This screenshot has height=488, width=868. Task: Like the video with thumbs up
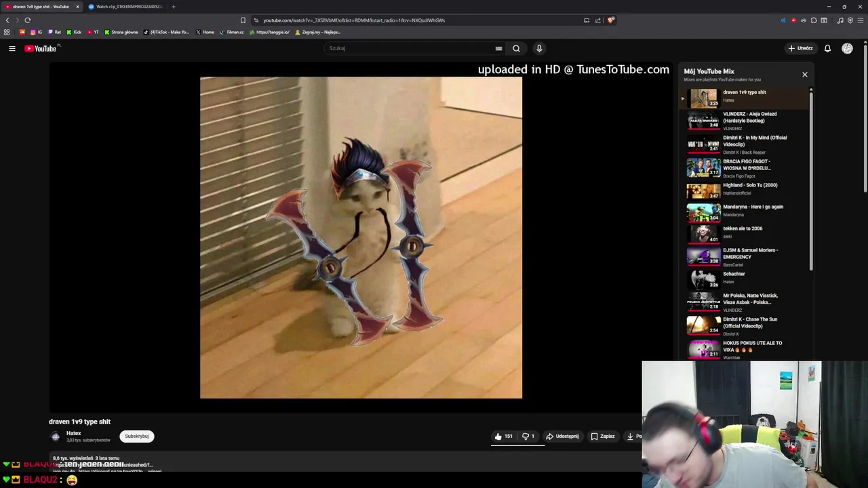503,436
